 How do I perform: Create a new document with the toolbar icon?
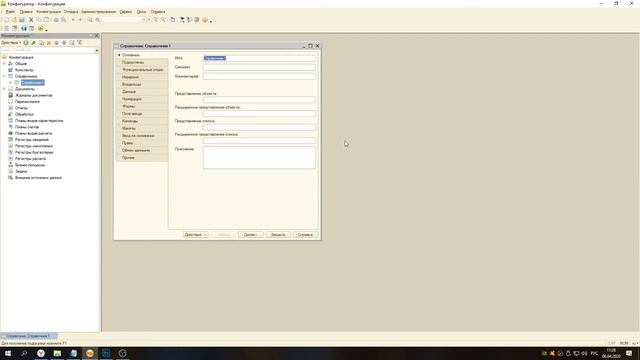pos(6,20)
